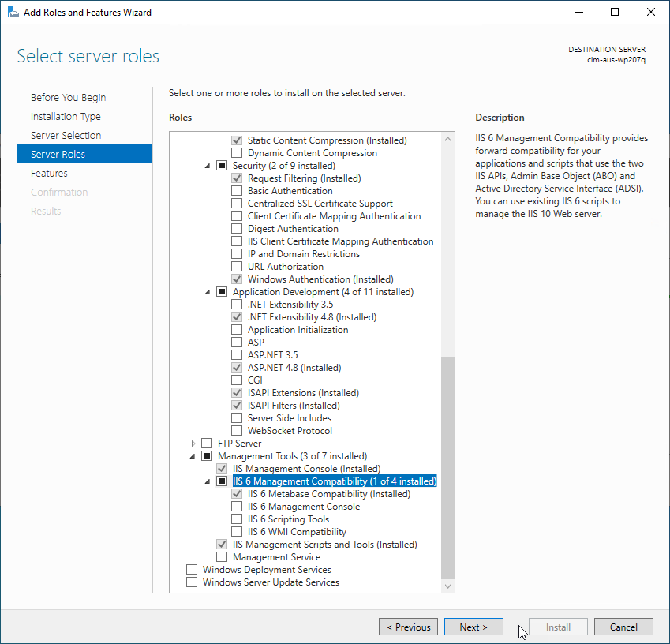This screenshot has width=670, height=644.
Task: Check .NET Extensibility 3.5 box
Action: pos(237,305)
